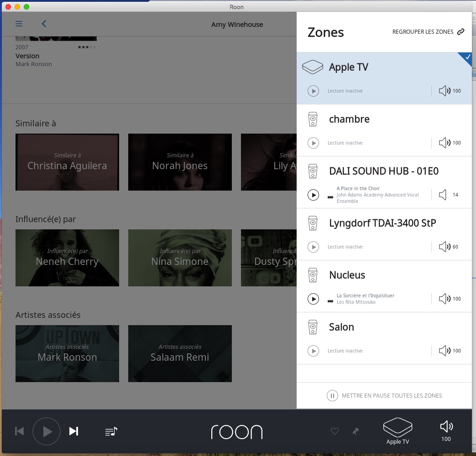Open similar artist Christina Aguilera
This screenshot has height=456, width=476.
coord(67,162)
